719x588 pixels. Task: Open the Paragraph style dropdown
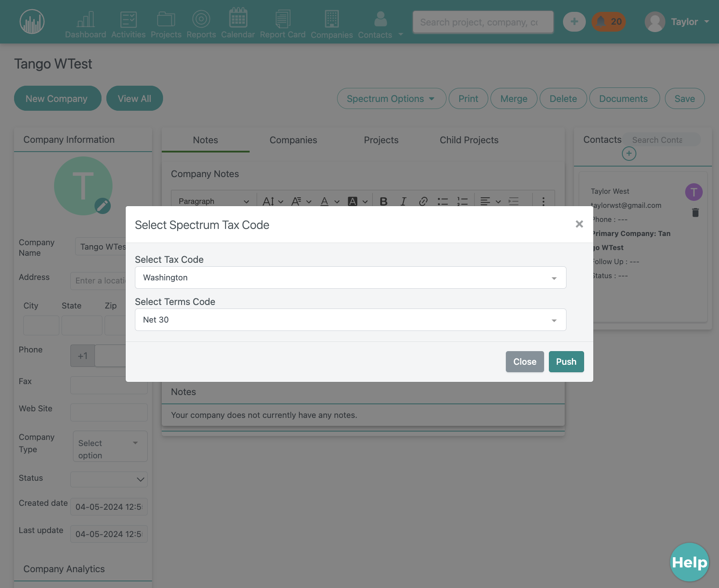pyautogui.click(x=214, y=201)
